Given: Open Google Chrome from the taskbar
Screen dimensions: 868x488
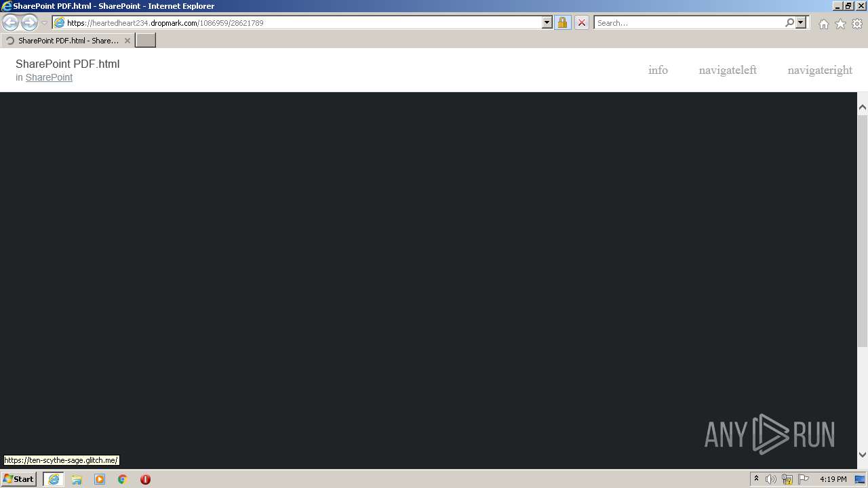Looking at the screenshot, I should pyautogui.click(x=123, y=479).
